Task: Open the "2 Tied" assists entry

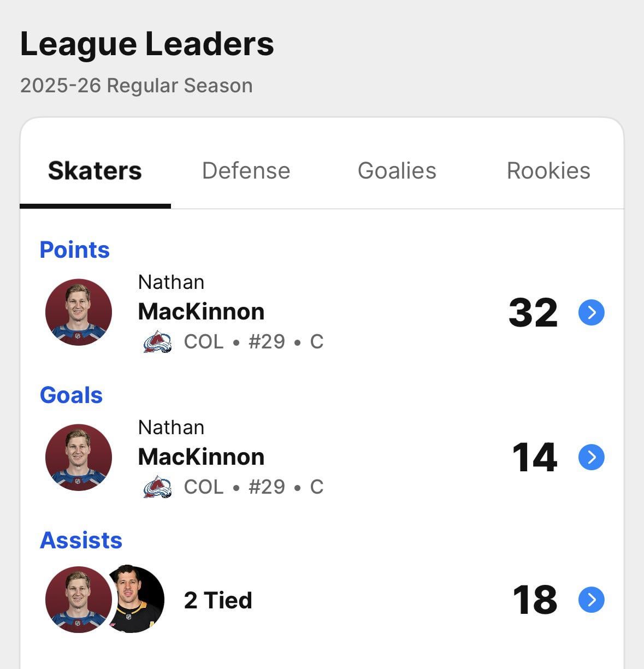Action: tap(218, 601)
